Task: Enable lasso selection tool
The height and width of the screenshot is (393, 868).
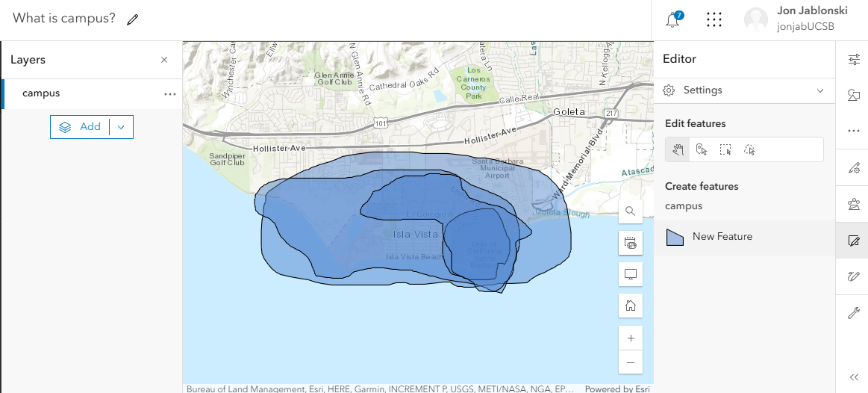Action: [749, 149]
